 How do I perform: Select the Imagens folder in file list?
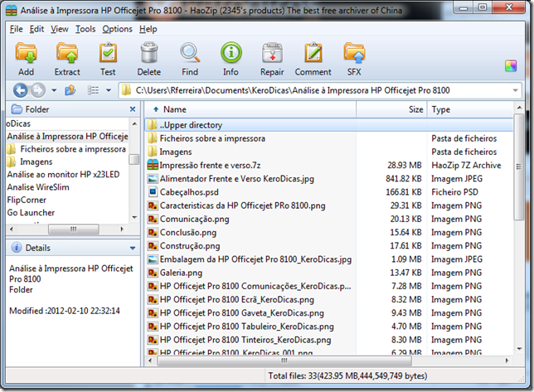[329, 152]
